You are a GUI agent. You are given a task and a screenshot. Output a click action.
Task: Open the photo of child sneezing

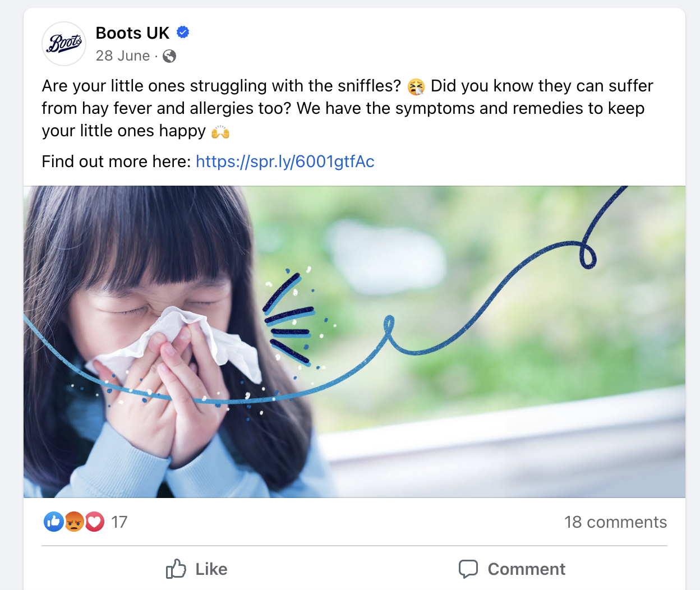click(354, 342)
